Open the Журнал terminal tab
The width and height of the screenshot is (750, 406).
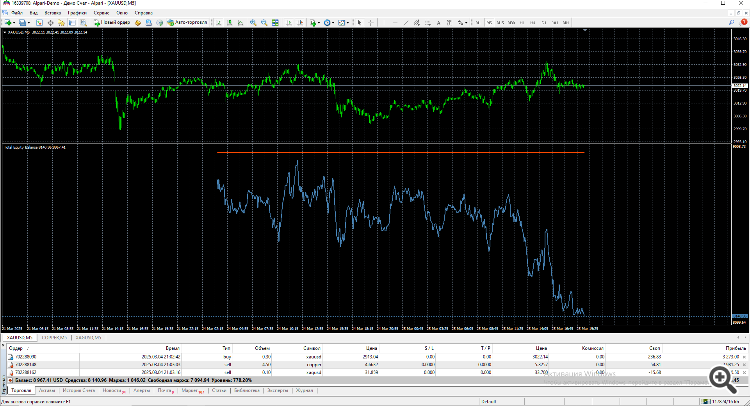[304, 391]
